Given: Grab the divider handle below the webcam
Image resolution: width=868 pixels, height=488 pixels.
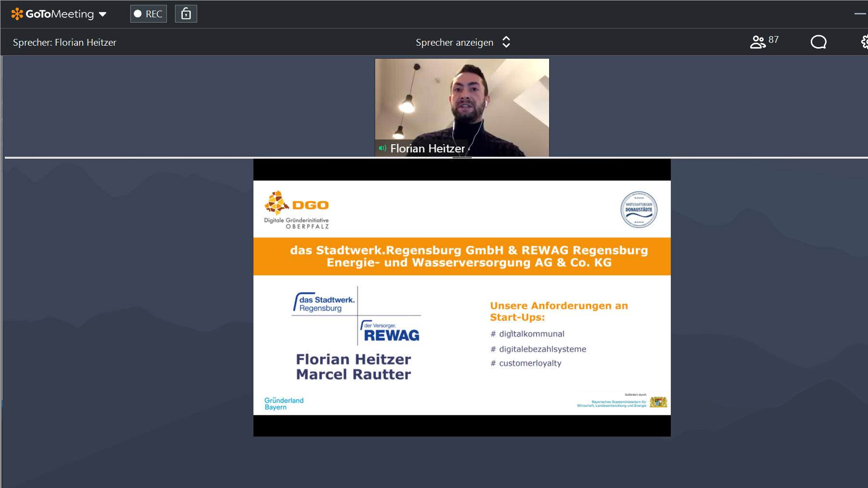Looking at the screenshot, I should click(x=462, y=158).
